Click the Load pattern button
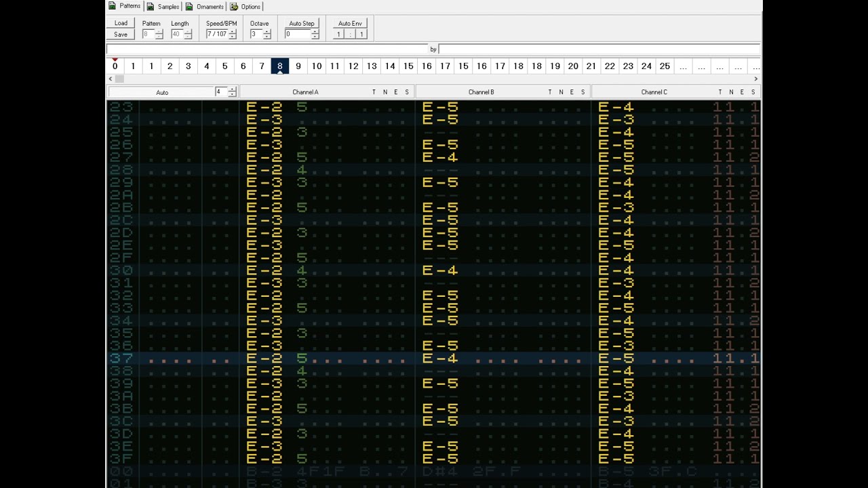Viewport: 868px width, 488px height. pyautogui.click(x=121, y=23)
